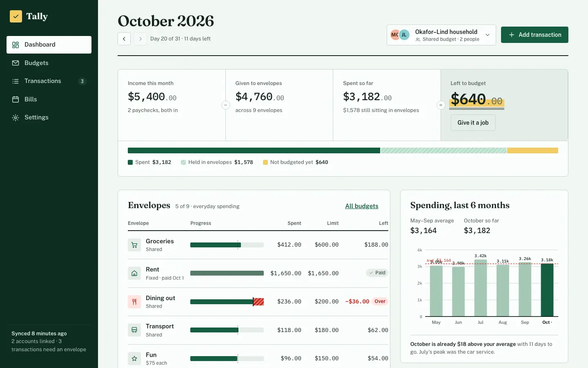Open the All budgets link
The image size is (588, 368).
[x=362, y=206]
